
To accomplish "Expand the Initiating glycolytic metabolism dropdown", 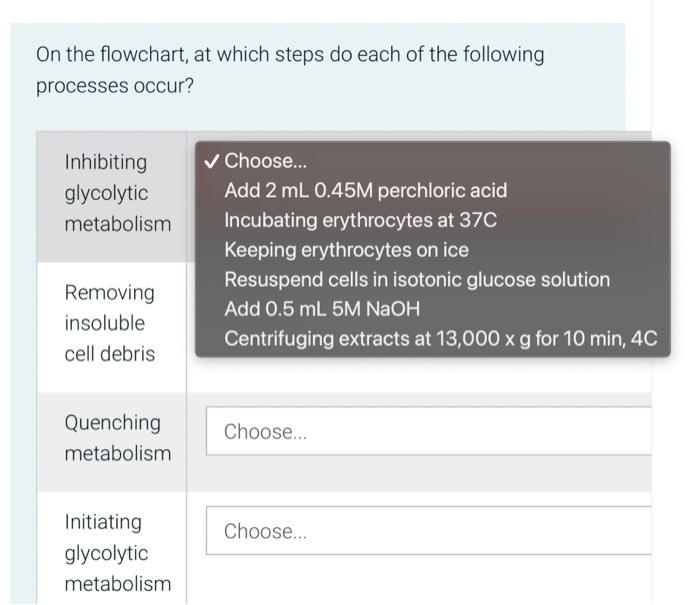I will click(428, 531).
